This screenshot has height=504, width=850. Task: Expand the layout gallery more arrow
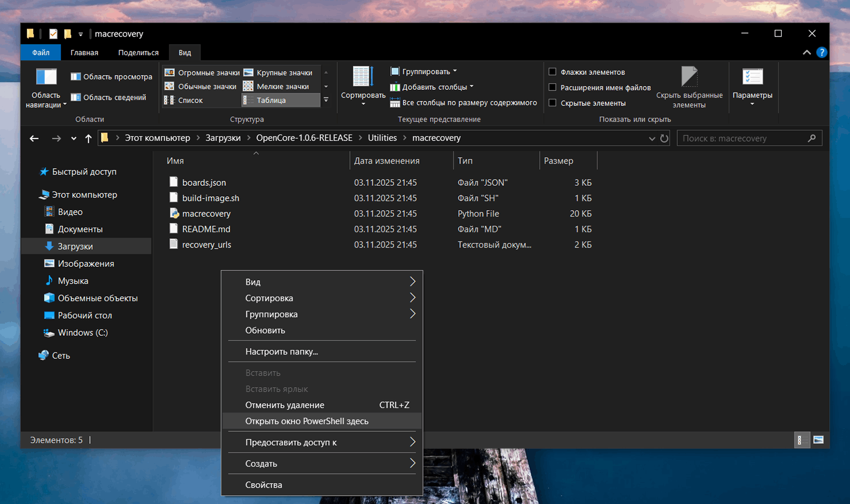[326, 100]
